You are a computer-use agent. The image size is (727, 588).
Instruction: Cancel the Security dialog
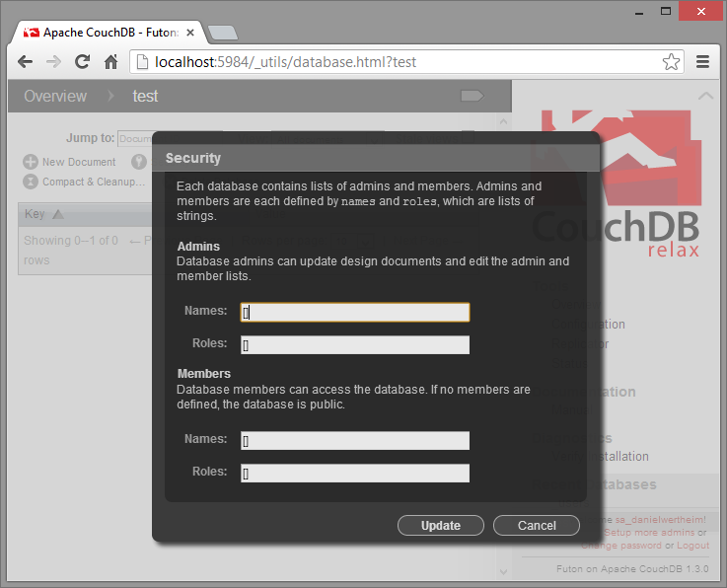(537, 526)
